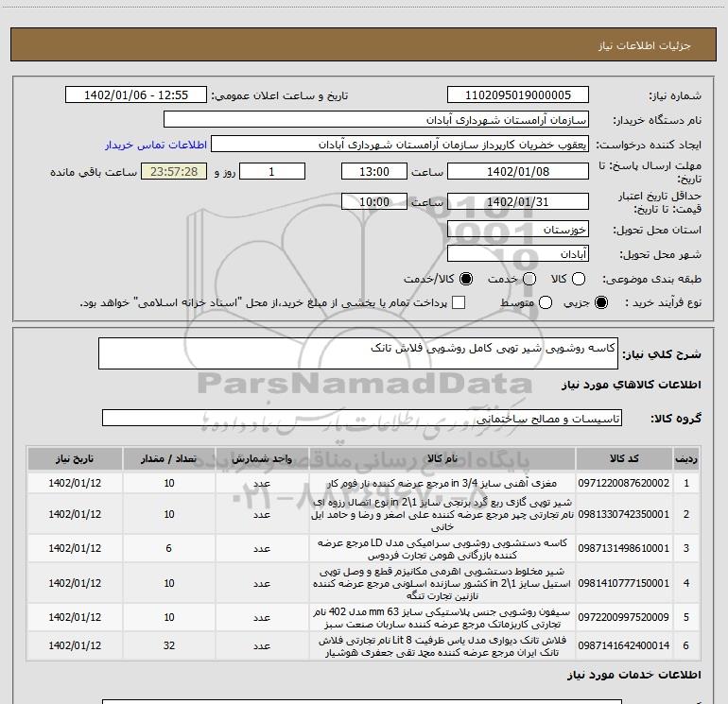Click the requester name field یعقوب خضریان

click(400, 145)
